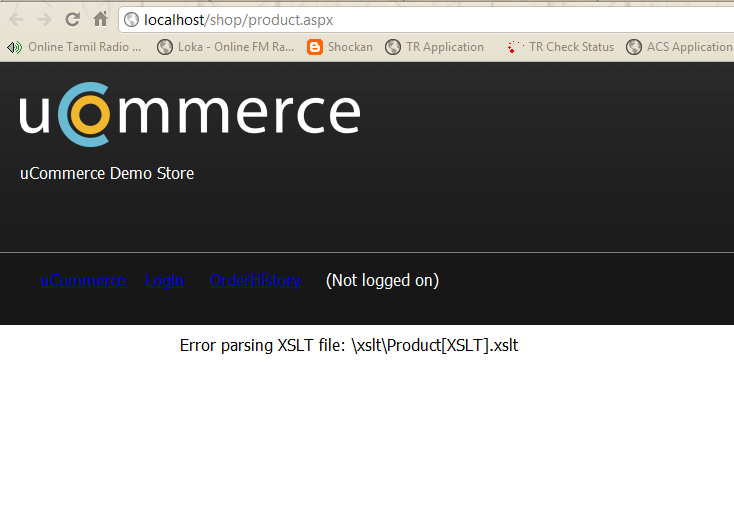Open the Login link
This screenshot has height=517, width=734.
pyautogui.click(x=165, y=280)
